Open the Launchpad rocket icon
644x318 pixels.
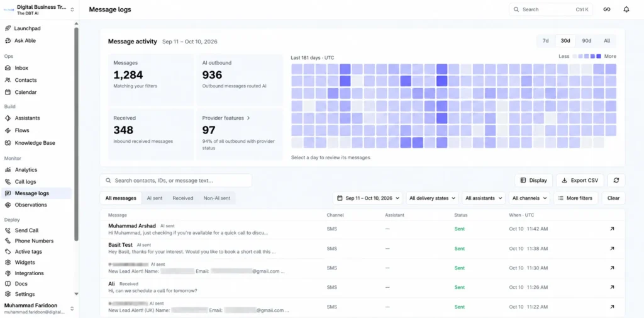click(x=8, y=28)
